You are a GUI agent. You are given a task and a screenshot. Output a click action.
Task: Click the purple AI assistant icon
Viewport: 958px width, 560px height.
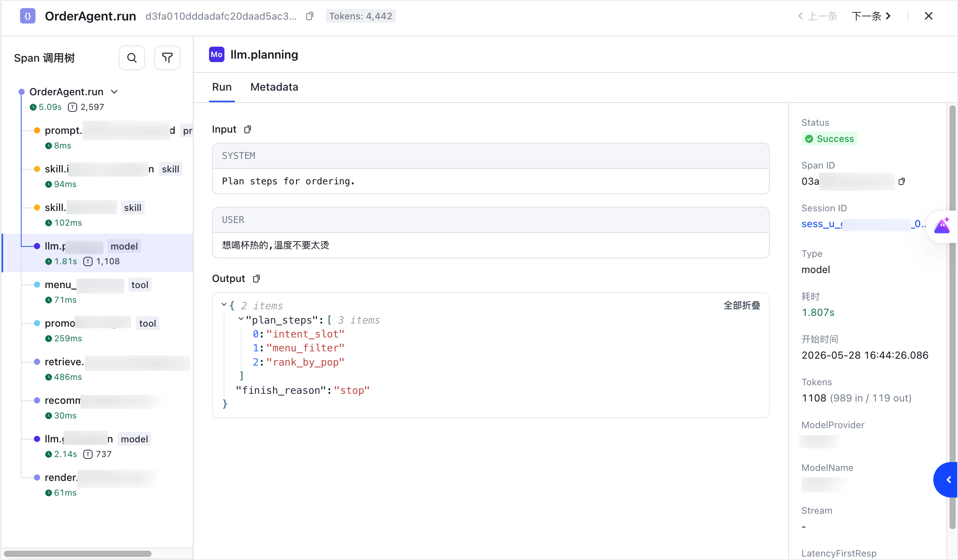[x=942, y=226]
